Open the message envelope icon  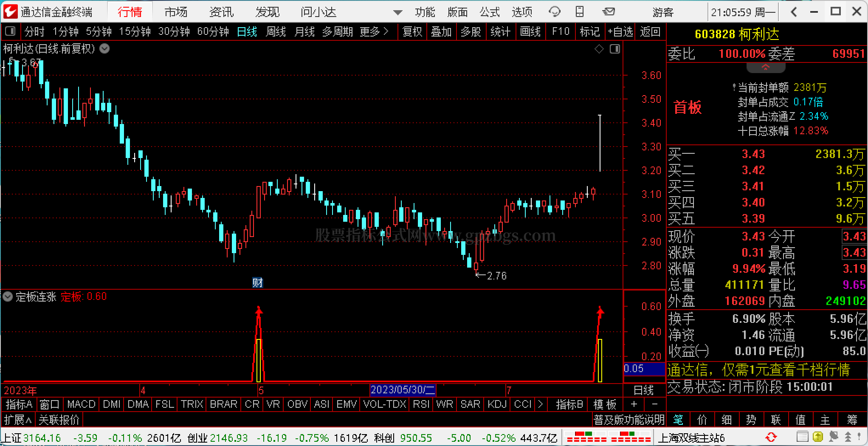(x=609, y=12)
